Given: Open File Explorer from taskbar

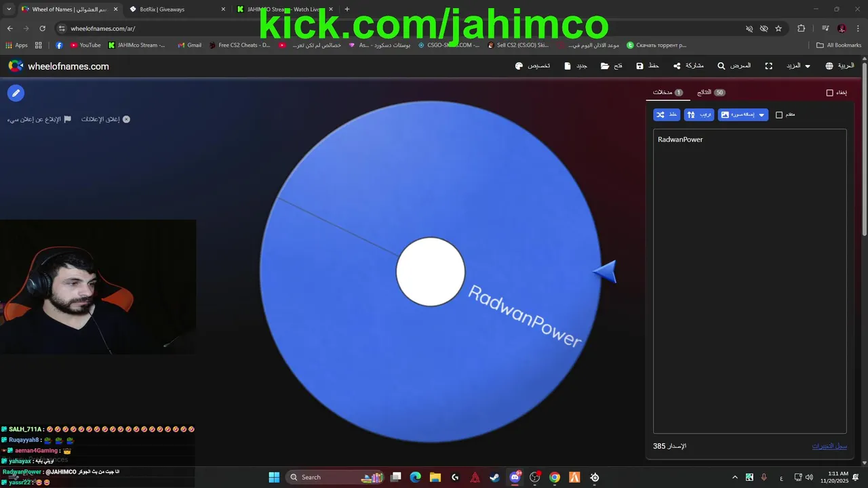Looking at the screenshot, I should point(435,477).
